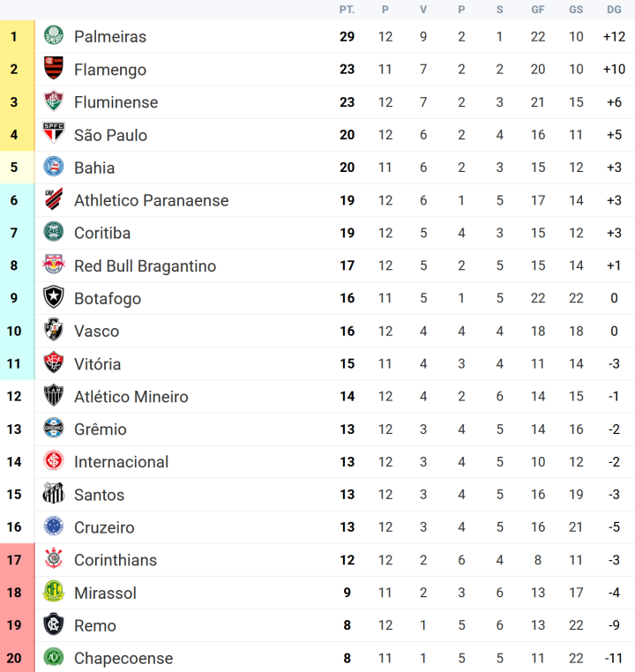Click the GS goals conceded header

pos(576,10)
